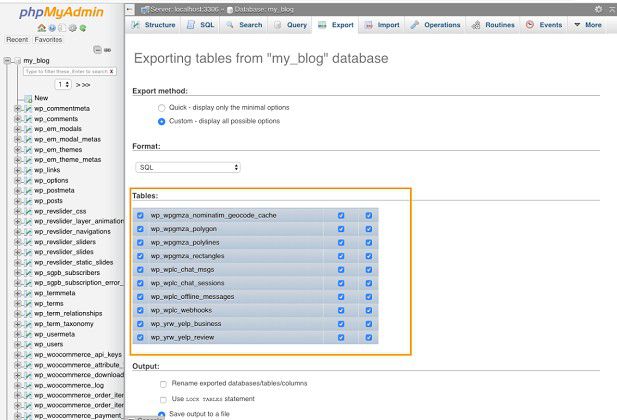Click the server icon in breadcrumb
The height and width of the screenshot is (420, 617).
[145, 9]
